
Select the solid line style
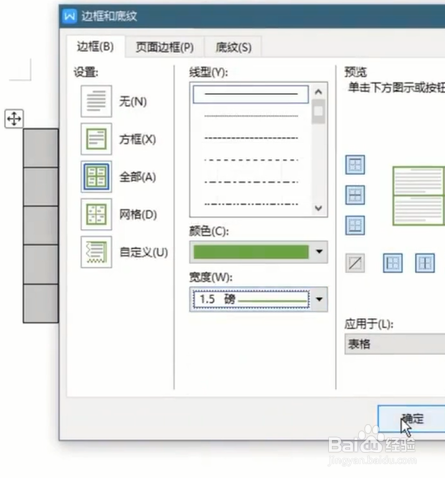251,94
